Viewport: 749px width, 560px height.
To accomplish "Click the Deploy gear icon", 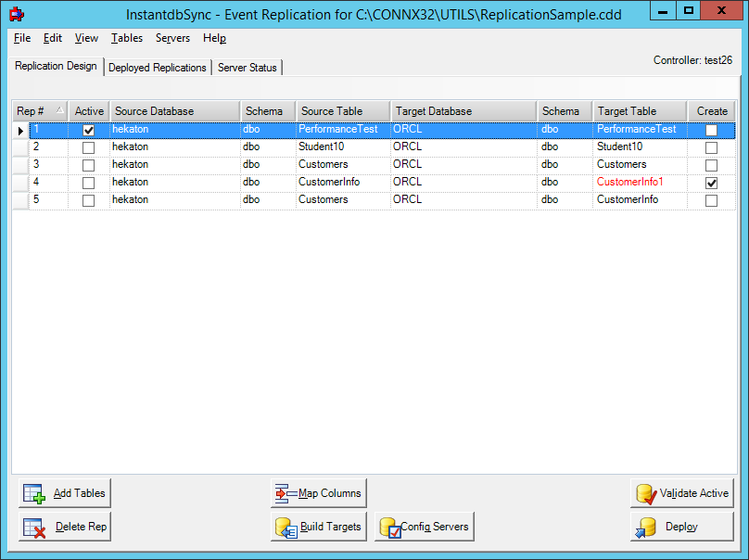I will coord(646,526).
